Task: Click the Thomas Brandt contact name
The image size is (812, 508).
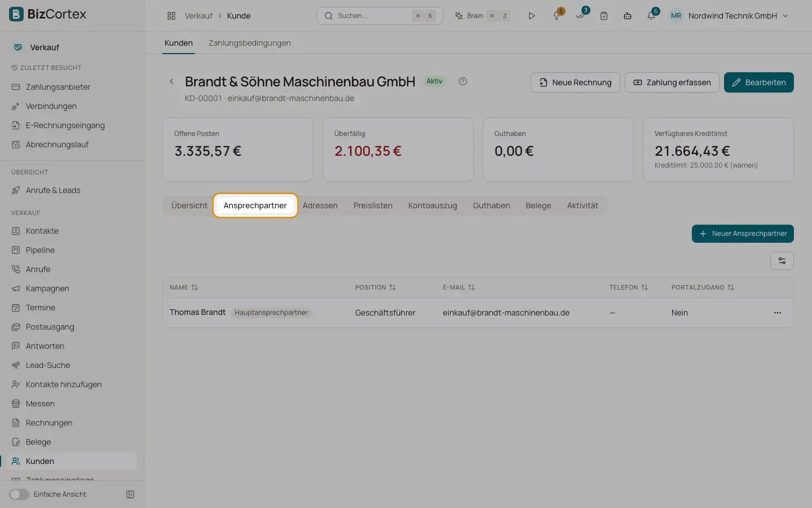Action: (197, 312)
